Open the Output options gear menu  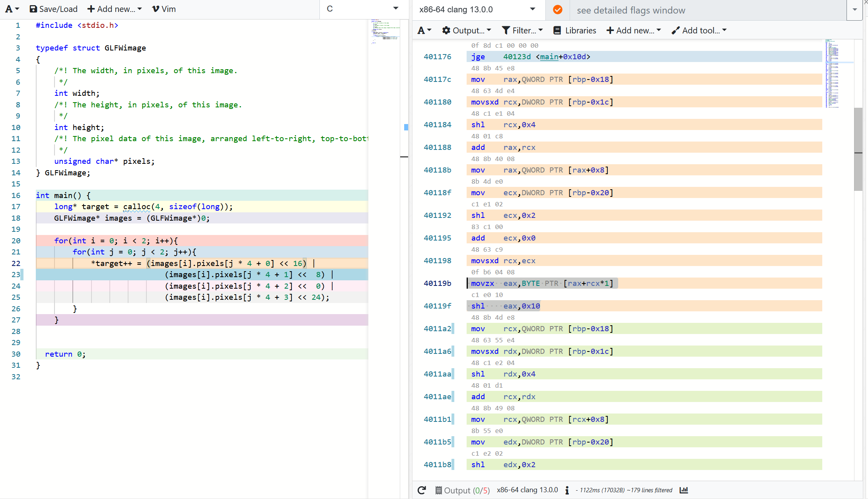click(466, 30)
